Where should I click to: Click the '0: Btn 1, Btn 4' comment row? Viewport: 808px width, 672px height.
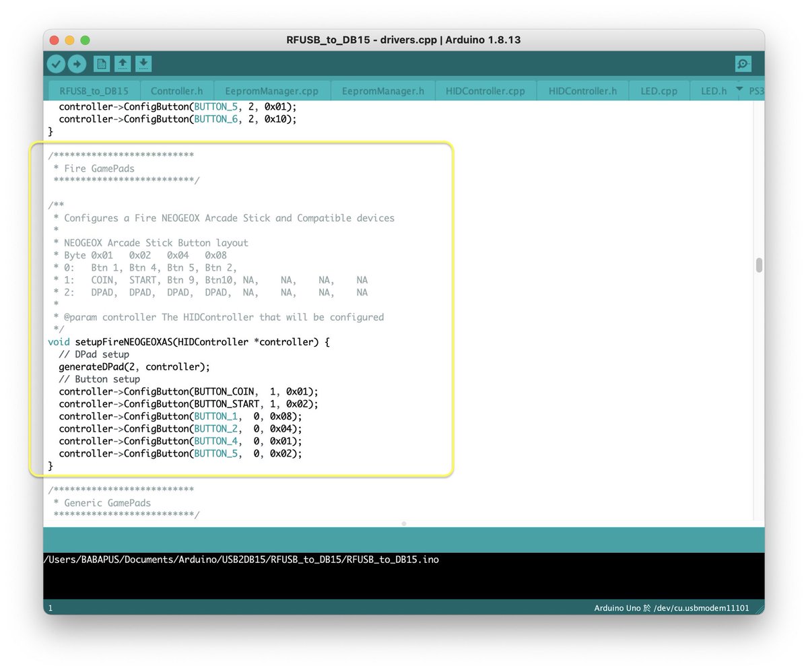click(145, 267)
